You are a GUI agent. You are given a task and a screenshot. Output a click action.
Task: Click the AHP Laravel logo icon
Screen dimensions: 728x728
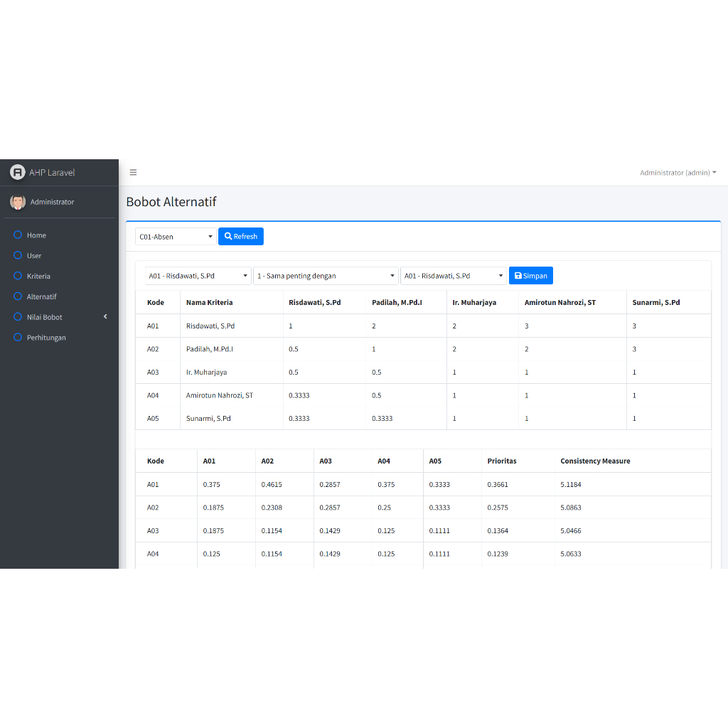click(17, 172)
